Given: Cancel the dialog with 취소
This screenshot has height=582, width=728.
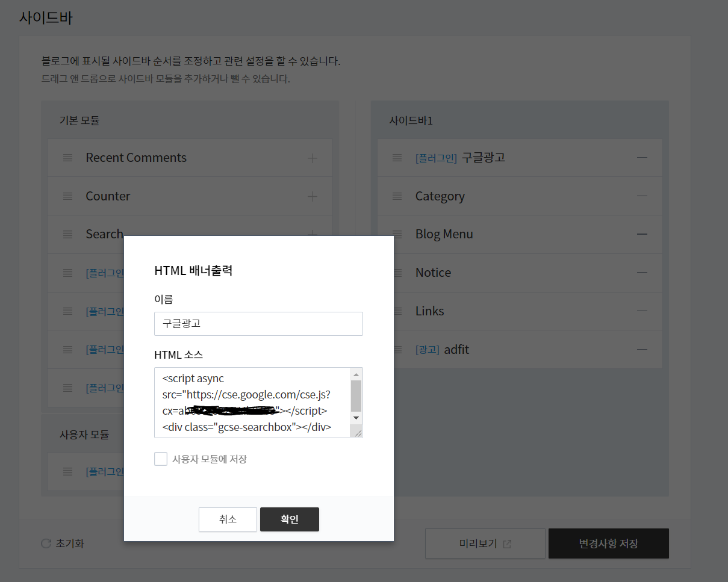Looking at the screenshot, I should point(228,519).
